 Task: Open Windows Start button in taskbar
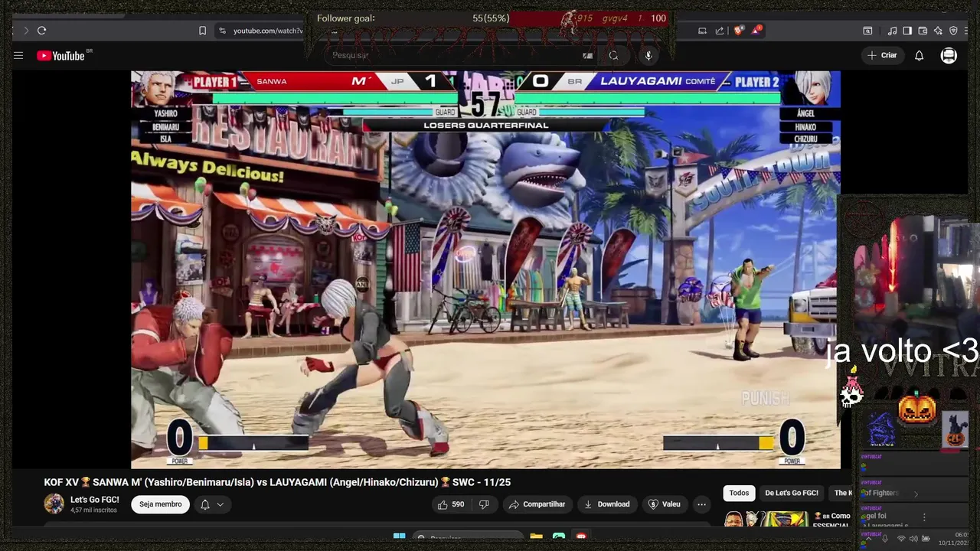(x=399, y=536)
